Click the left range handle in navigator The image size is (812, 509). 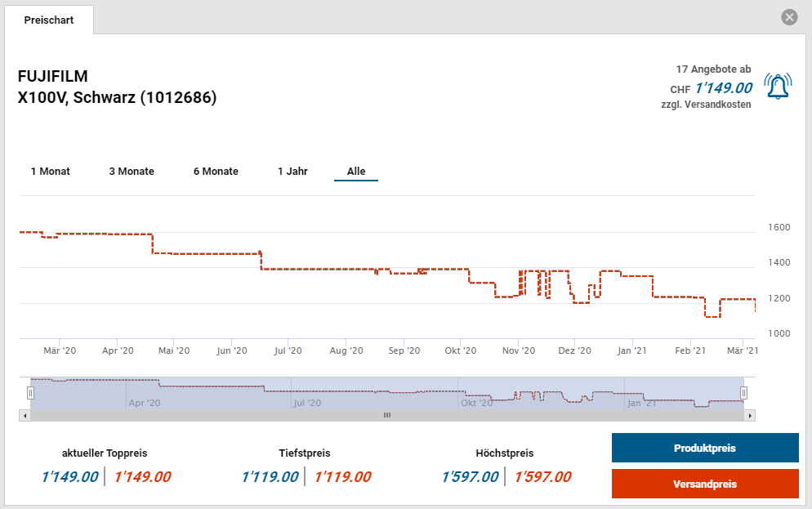click(x=30, y=393)
